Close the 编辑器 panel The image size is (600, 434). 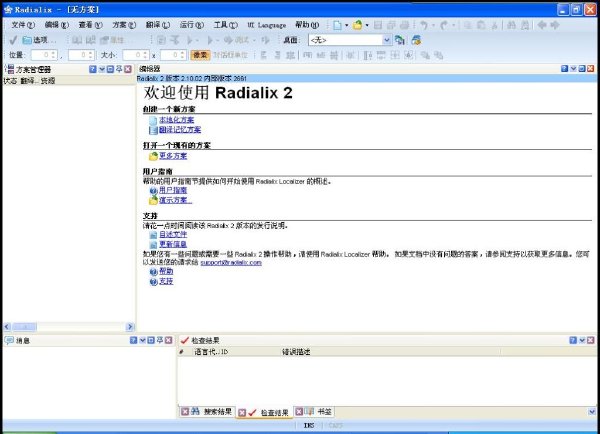point(591,69)
